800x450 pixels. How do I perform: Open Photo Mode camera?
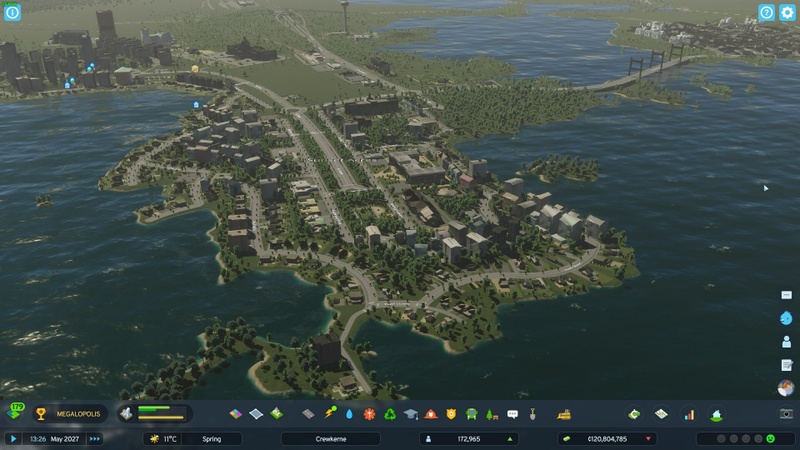coord(786,414)
